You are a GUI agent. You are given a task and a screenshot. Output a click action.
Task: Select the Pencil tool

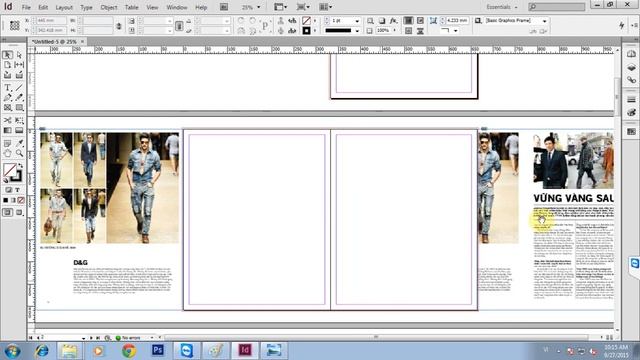coord(19,98)
